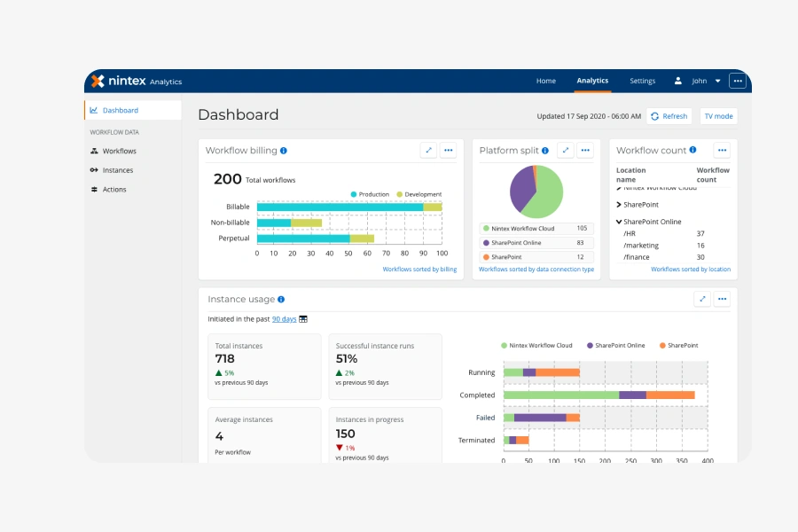Open Instance usage more options menu

722,299
